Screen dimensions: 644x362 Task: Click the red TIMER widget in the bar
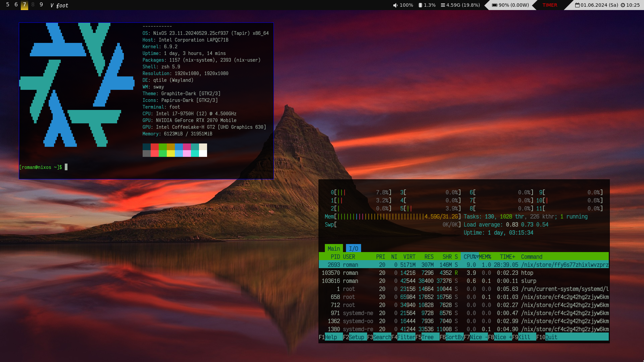pos(550,5)
